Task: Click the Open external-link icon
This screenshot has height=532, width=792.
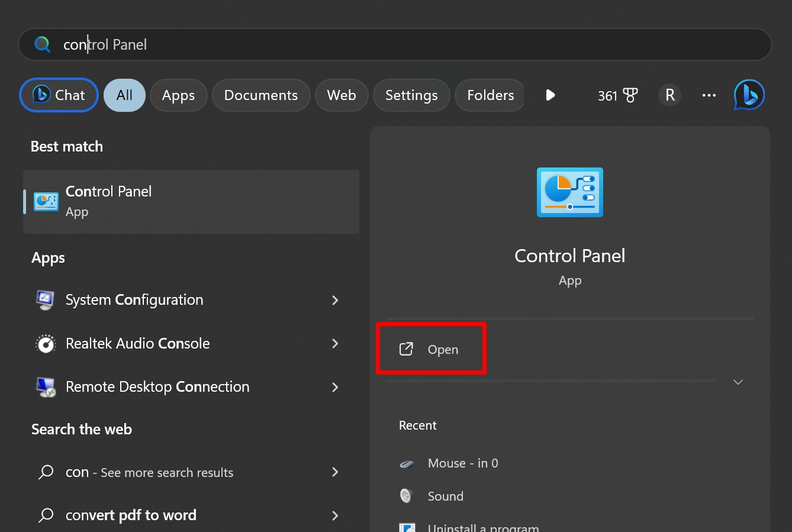Action: [406, 349]
